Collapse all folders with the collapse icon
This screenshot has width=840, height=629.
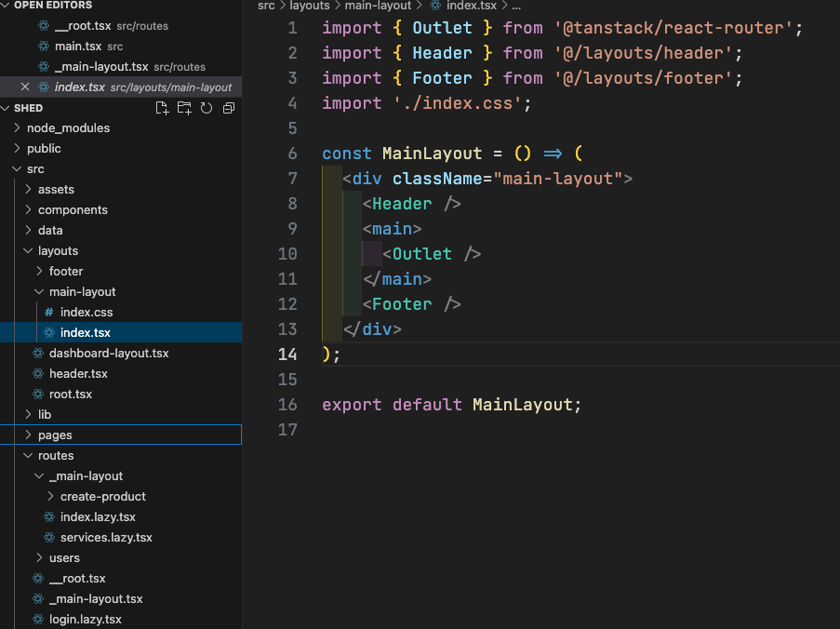pyautogui.click(x=229, y=108)
